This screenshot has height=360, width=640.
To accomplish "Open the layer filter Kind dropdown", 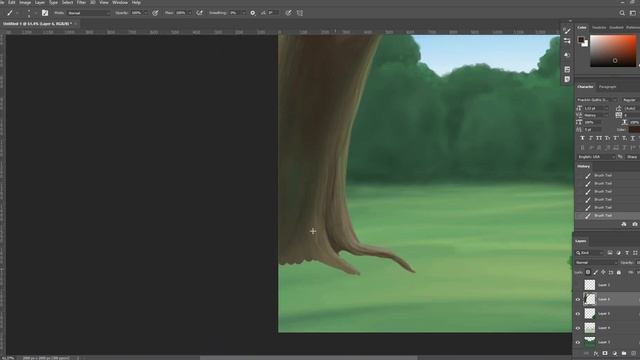I will point(589,253).
